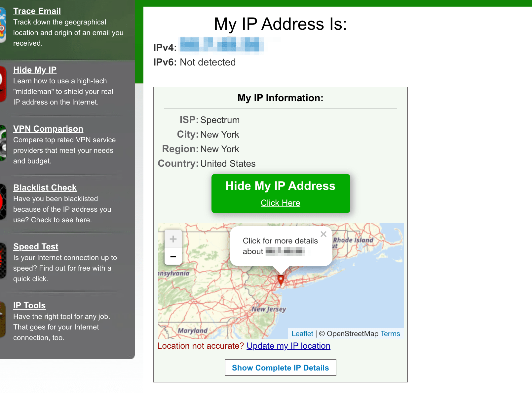Click the red location pin marker
This screenshot has height=393, width=532.
tap(281, 280)
